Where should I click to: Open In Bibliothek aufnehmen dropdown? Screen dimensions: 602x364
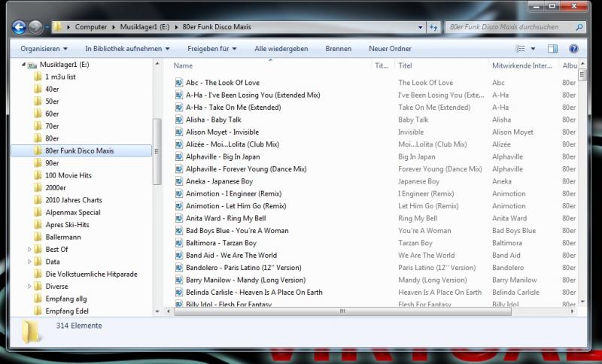(x=127, y=49)
